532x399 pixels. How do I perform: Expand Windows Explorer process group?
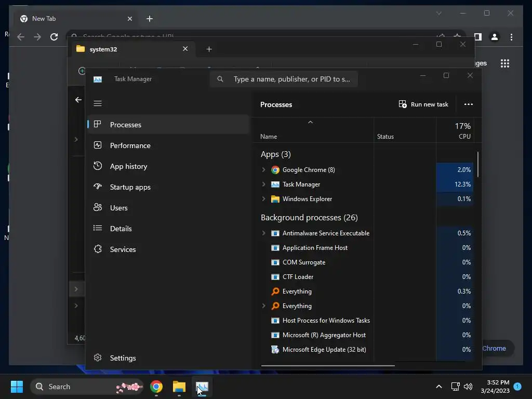[263, 199]
